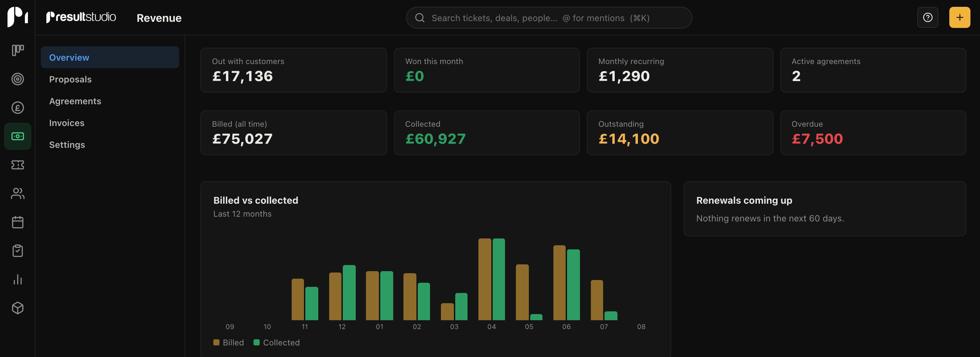Click the Collected £60,927 card
980x357 pixels.
(x=487, y=133)
